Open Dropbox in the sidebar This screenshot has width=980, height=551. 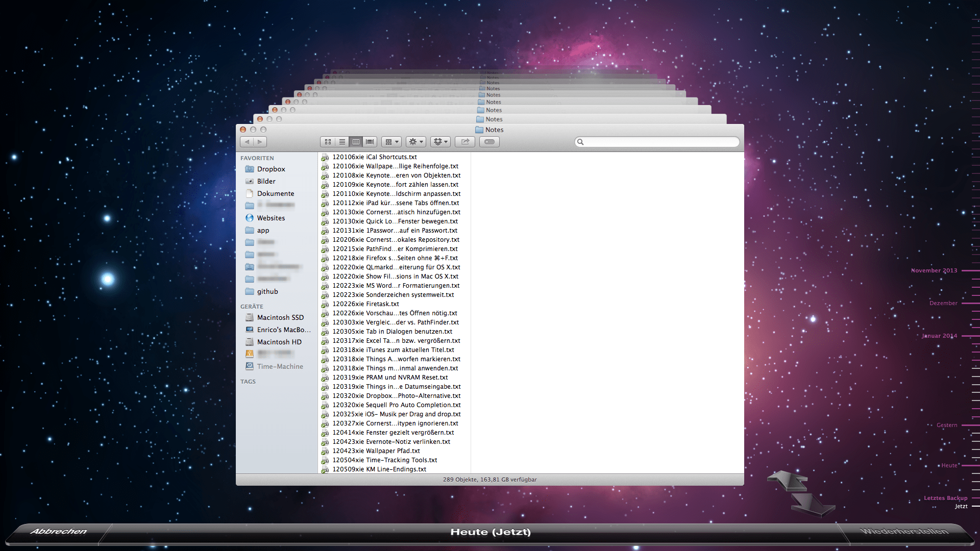pyautogui.click(x=271, y=169)
